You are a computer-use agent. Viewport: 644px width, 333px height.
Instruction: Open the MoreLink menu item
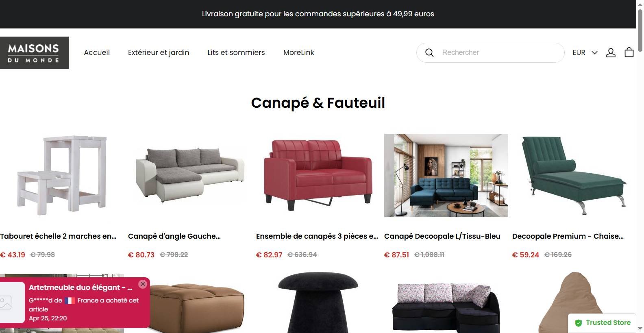point(298,52)
